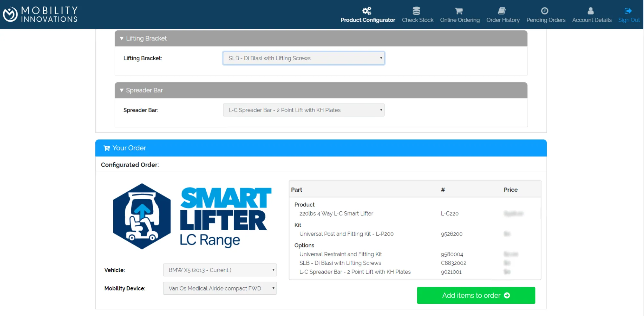Click 220lbs 4 Way L-C Smart Lifter row
644x316 pixels.
tap(415, 214)
